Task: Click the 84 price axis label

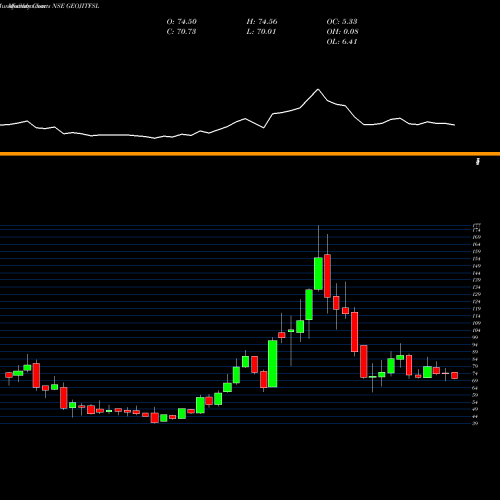Action: (x=475, y=359)
